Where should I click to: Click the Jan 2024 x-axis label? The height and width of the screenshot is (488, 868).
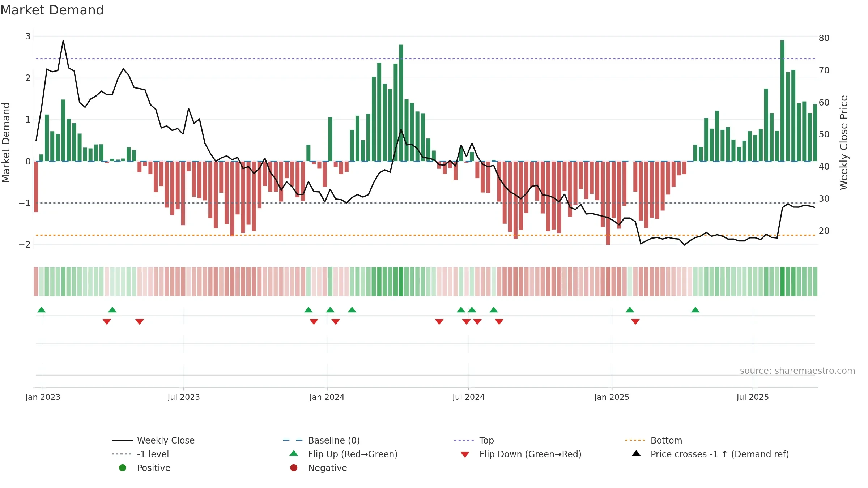(327, 397)
